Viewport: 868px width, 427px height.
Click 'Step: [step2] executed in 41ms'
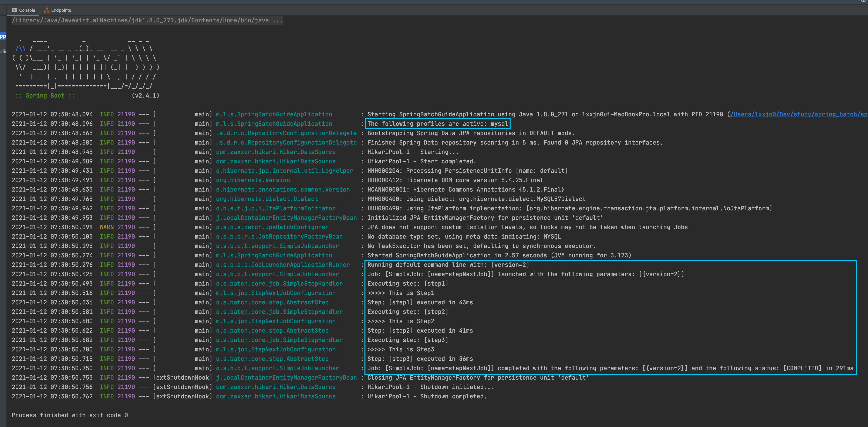(x=420, y=331)
